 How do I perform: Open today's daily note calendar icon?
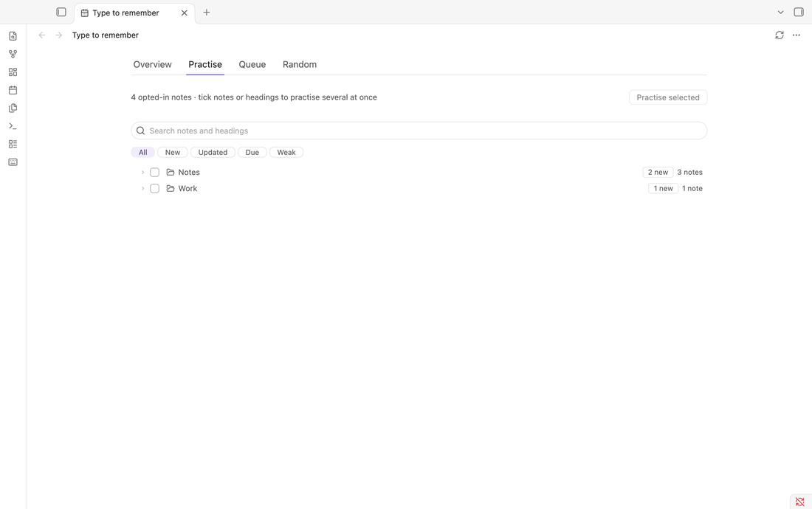13,90
